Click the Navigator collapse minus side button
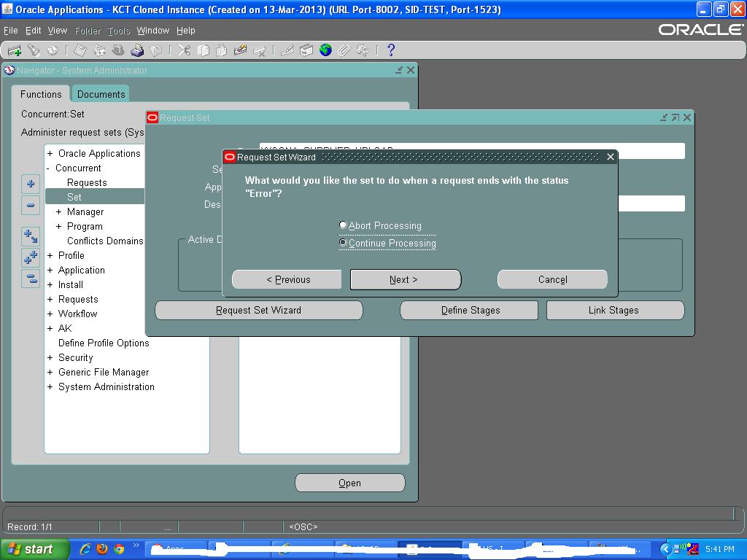This screenshot has width=747, height=560. [x=31, y=205]
